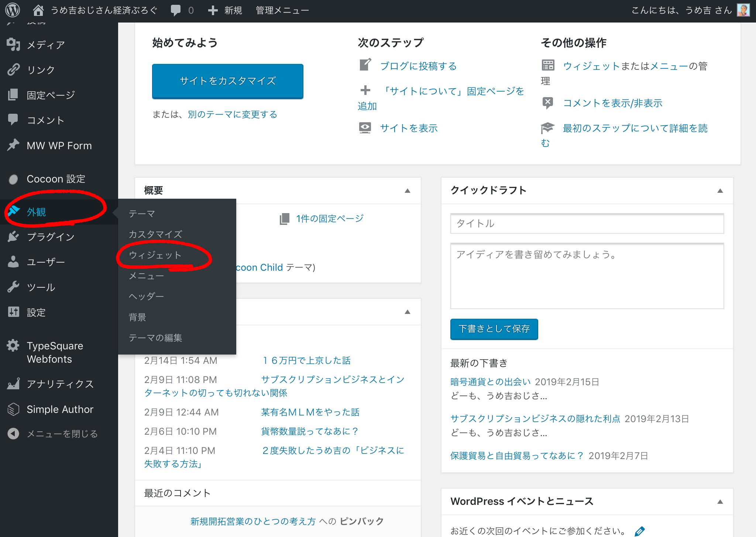This screenshot has width=756, height=537.
Task: Collapse the クイックドラフト panel arrow
Action: (720, 191)
